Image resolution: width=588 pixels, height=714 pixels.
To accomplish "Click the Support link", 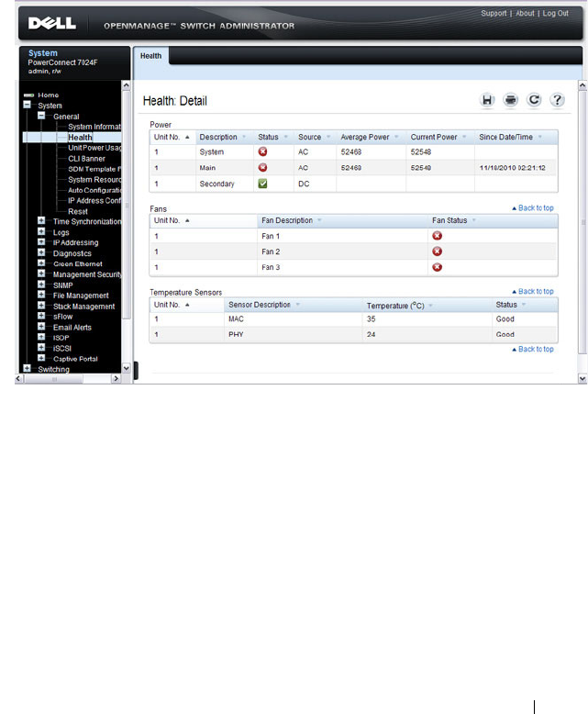I will pyautogui.click(x=494, y=13).
